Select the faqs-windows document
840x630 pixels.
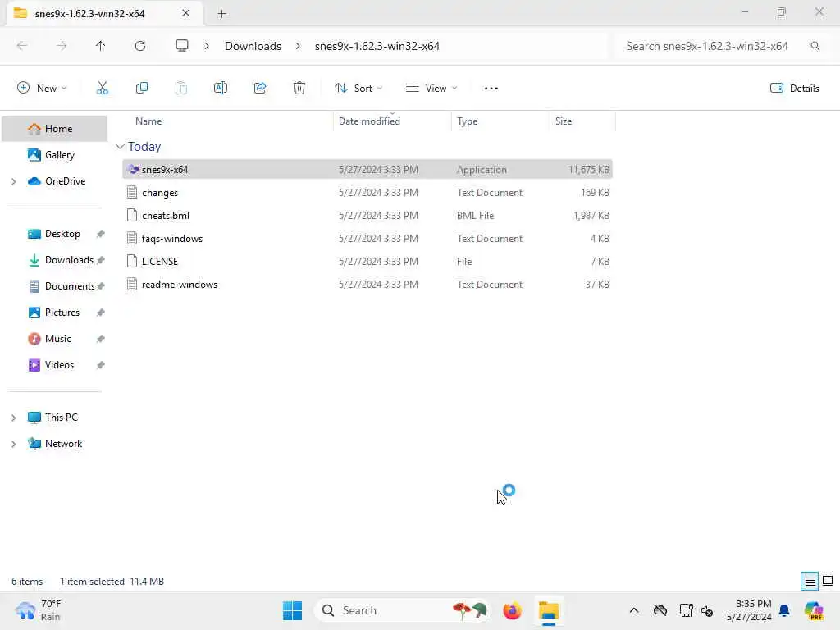tap(367, 239)
